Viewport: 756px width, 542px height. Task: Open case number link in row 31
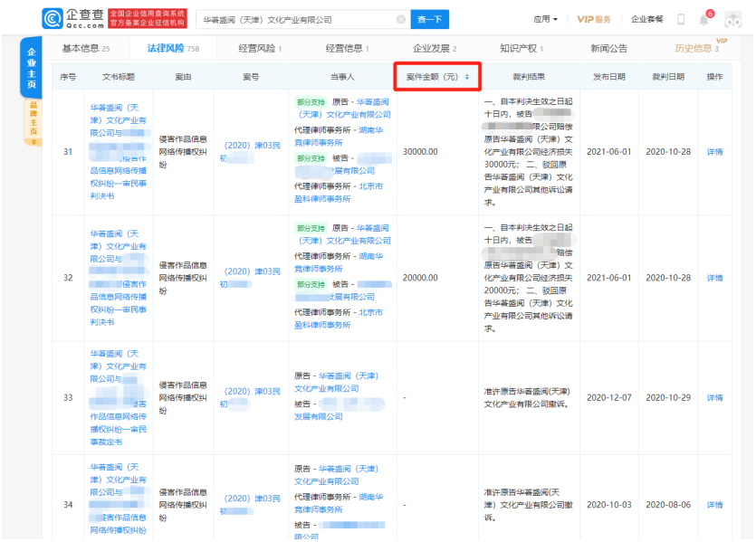(250, 152)
